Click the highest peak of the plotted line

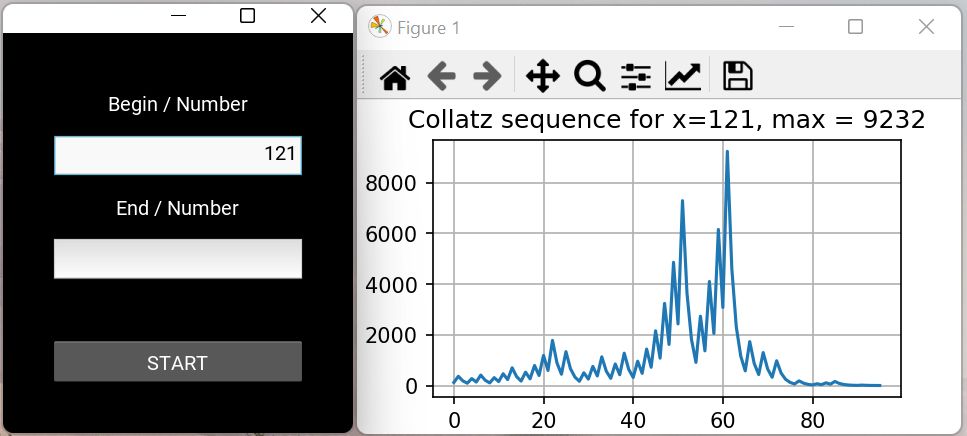coord(727,152)
